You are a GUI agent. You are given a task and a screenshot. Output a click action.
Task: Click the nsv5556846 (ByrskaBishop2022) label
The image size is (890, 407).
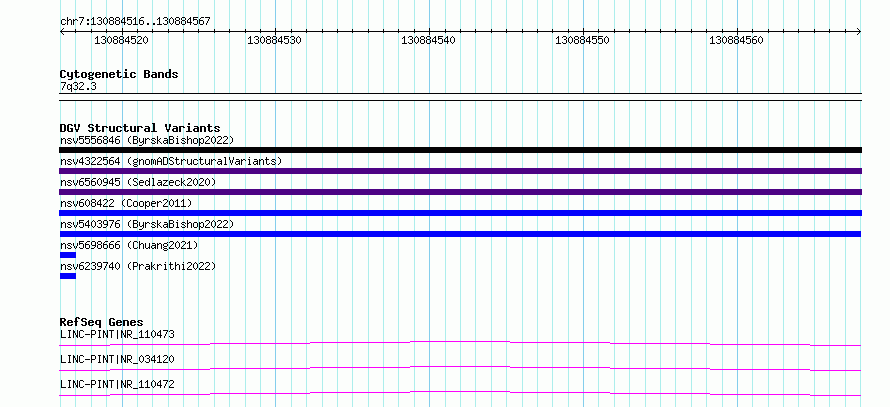click(x=147, y=140)
